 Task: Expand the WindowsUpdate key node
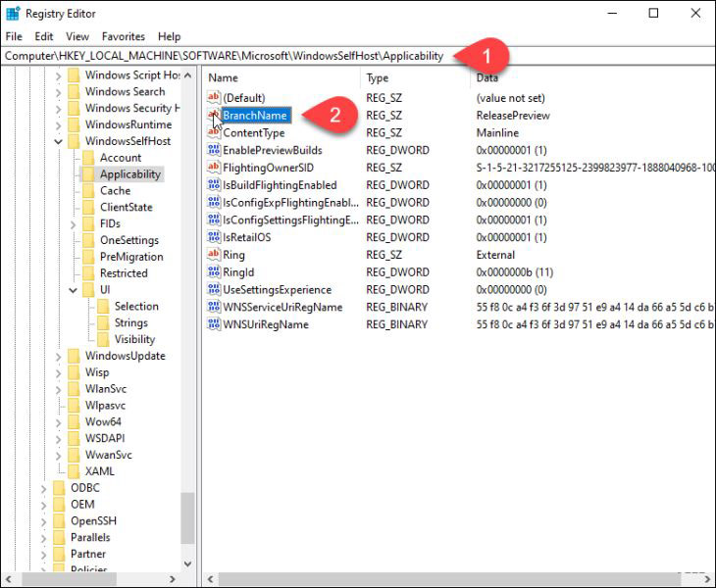pos(59,357)
